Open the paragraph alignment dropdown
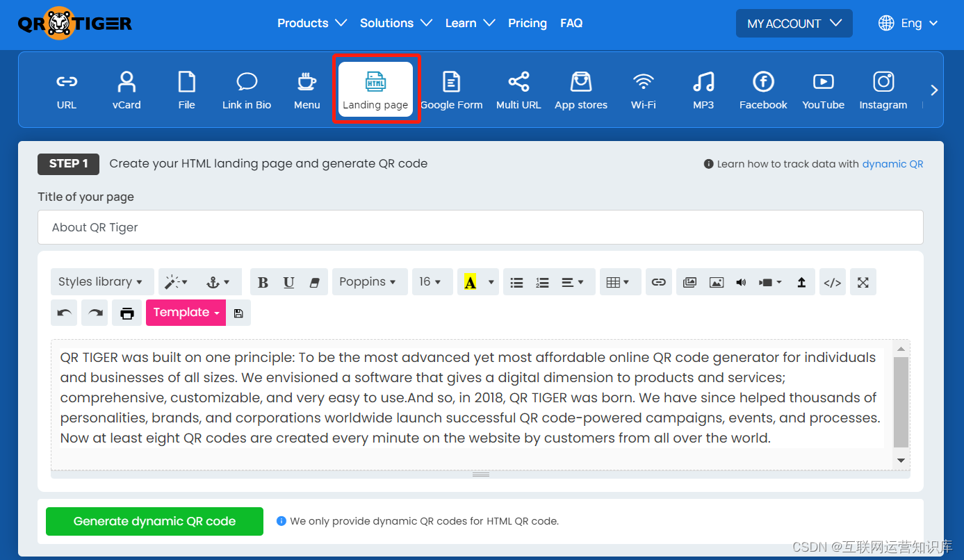The width and height of the screenshot is (964, 560). pyautogui.click(x=574, y=282)
